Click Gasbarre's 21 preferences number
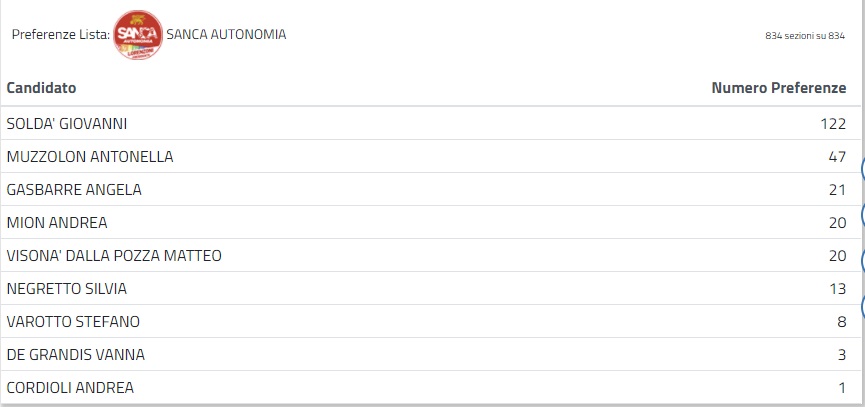 click(838, 190)
